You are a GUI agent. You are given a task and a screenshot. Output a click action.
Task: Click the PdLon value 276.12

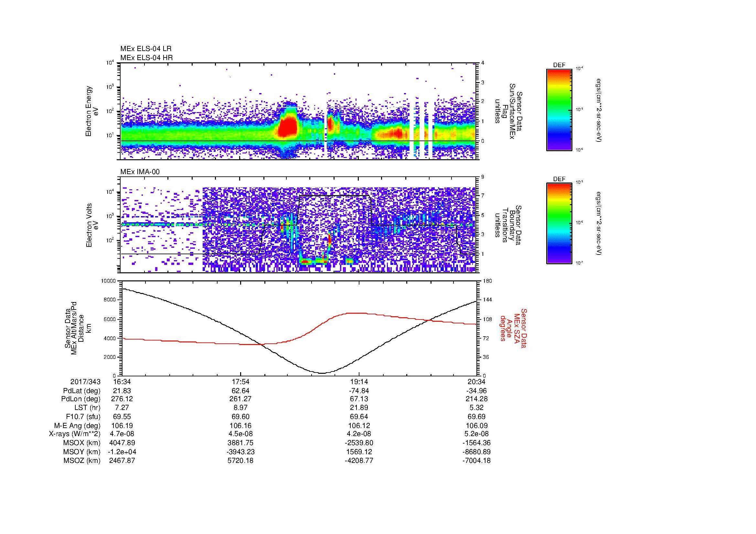click(122, 399)
